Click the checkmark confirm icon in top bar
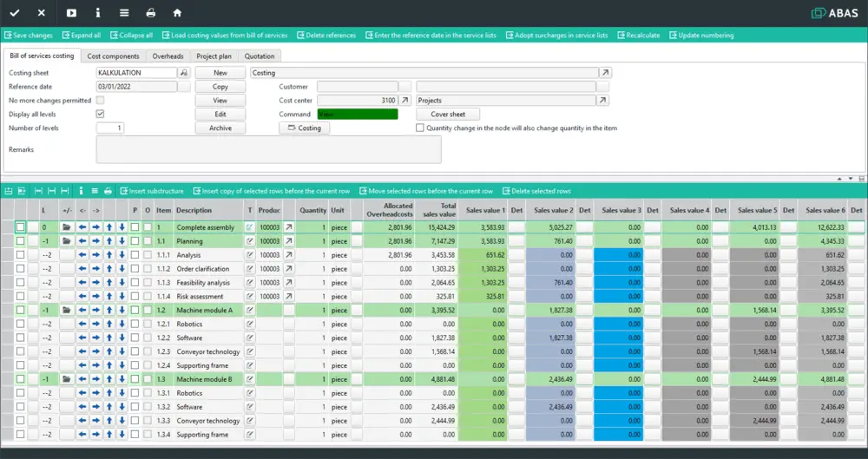 [15, 13]
